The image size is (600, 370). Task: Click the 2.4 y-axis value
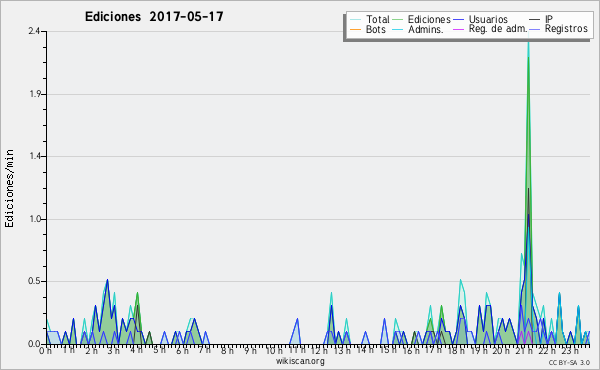coord(34,31)
